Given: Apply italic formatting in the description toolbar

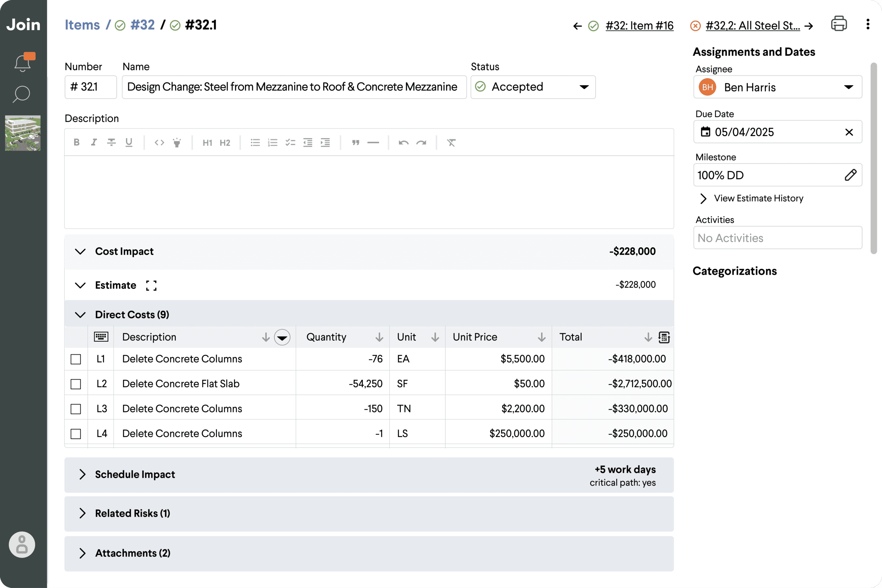Looking at the screenshot, I should (94, 143).
